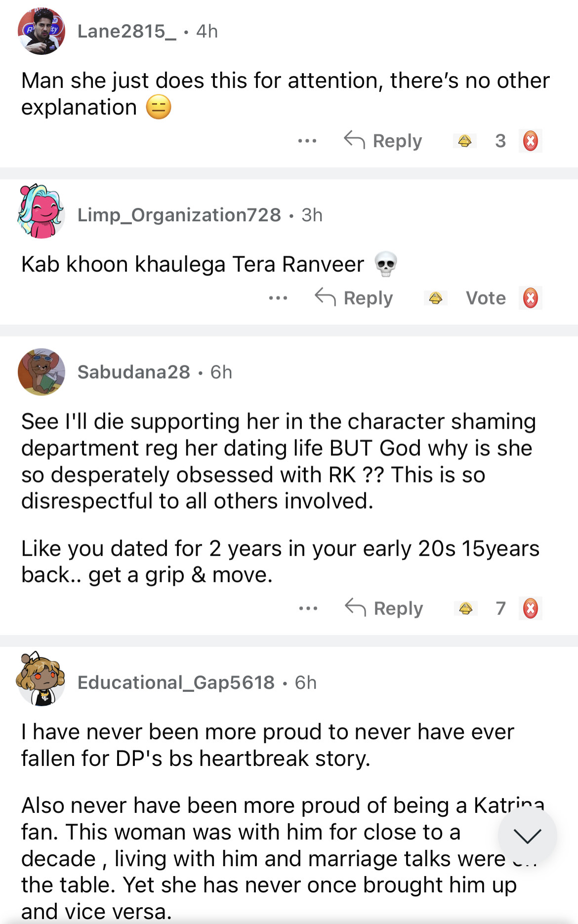578x924 pixels.
Task: Downvote Limp_Organization728's comment
Action: click(530, 298)
